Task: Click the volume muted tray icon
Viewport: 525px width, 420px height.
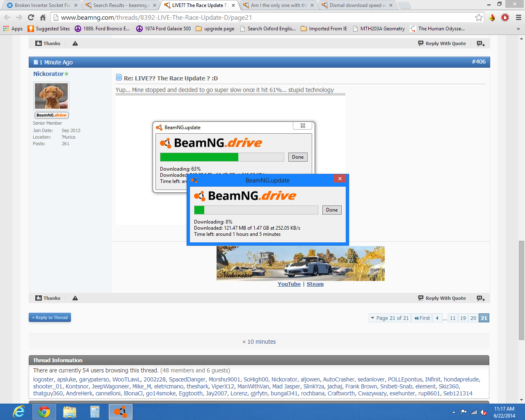Action: (484, 412)
